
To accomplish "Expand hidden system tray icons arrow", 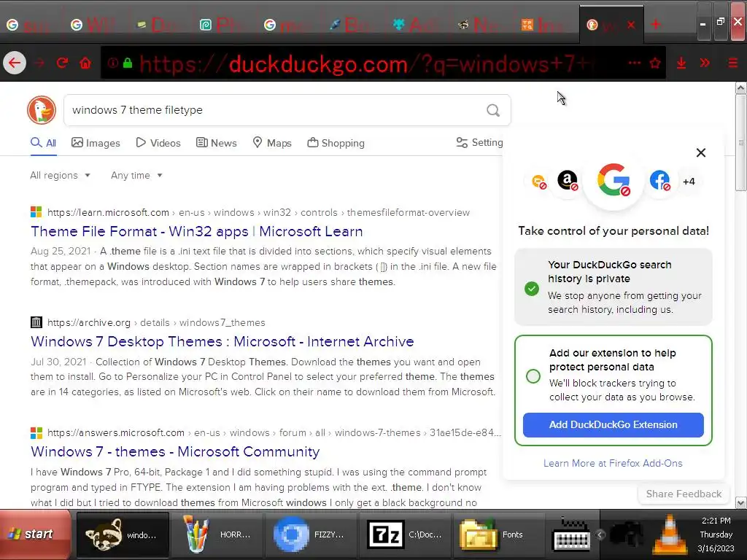I will point(600,534).
